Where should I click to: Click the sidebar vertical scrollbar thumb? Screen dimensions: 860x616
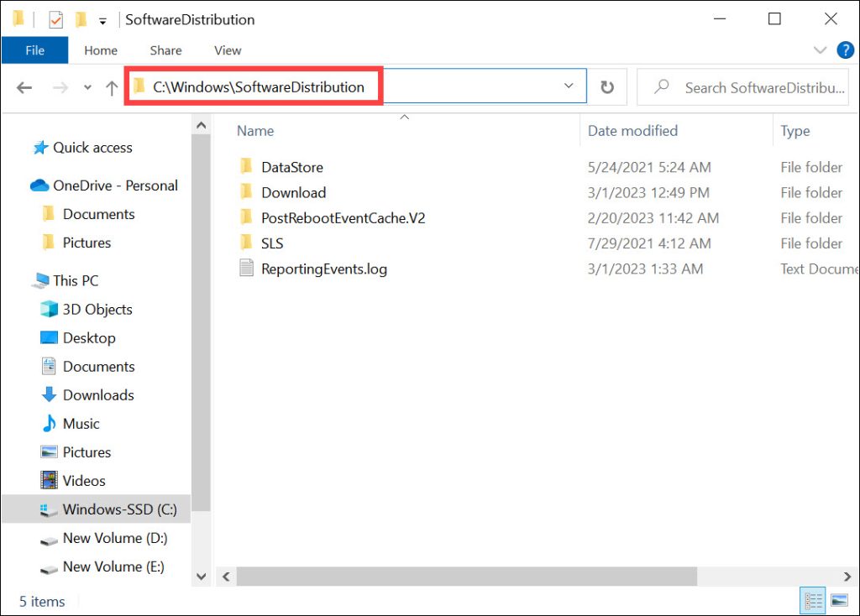202,323
